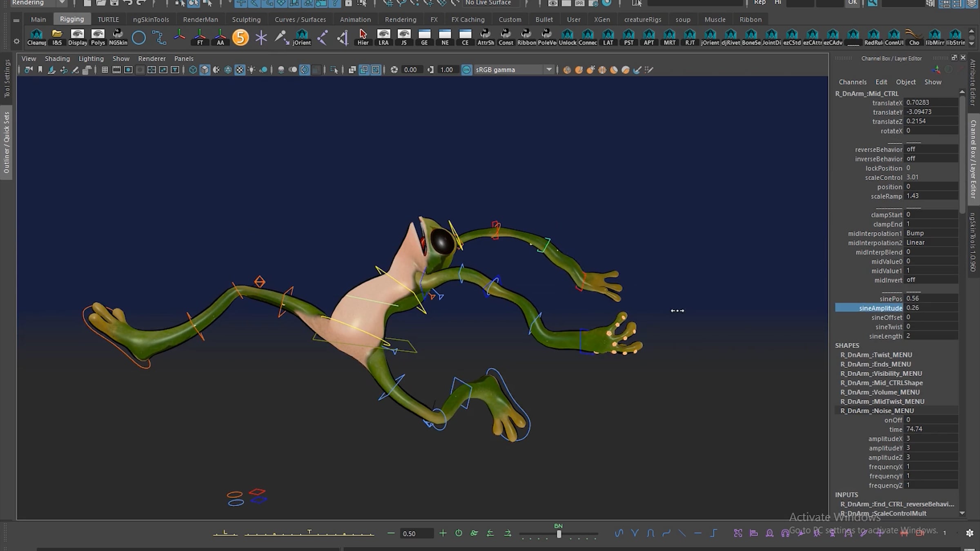Image resolution: width=980 pixels, height=551 pixels.
Task: Click the translateX value field
Action: 917,102
